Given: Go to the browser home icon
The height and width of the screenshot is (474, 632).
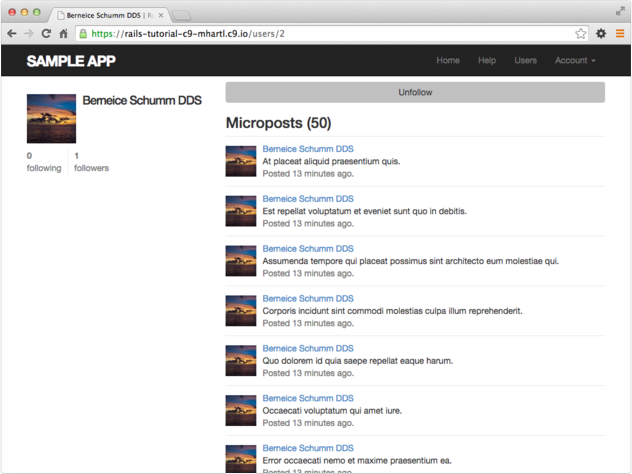Looking at the screenshot, I should click(63, 33).
